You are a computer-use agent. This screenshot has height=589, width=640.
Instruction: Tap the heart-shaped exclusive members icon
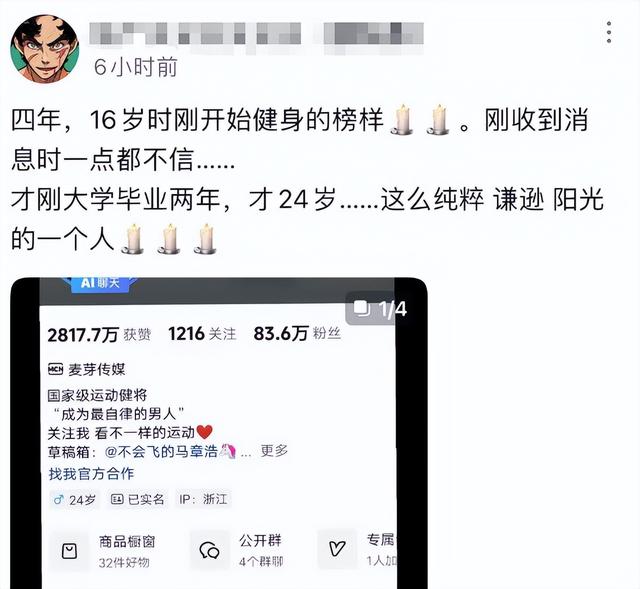click(337, 548)
